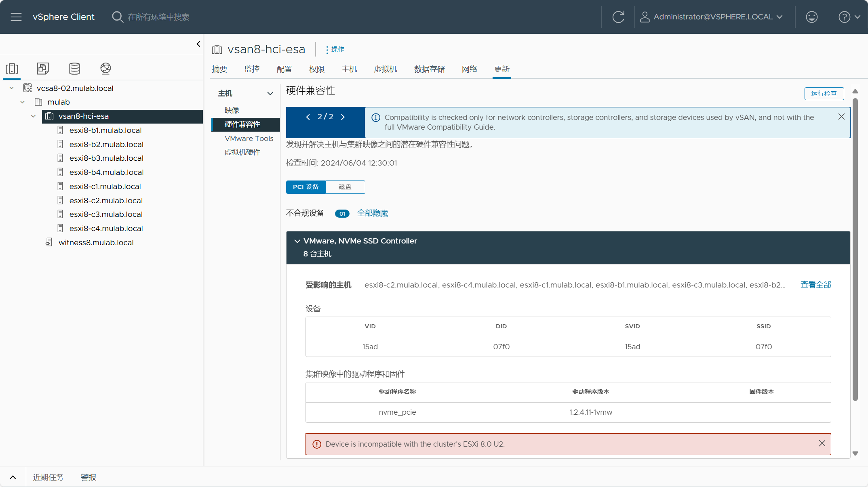
Task: Switch to Storage inventory view
Action: pos(74,68)
